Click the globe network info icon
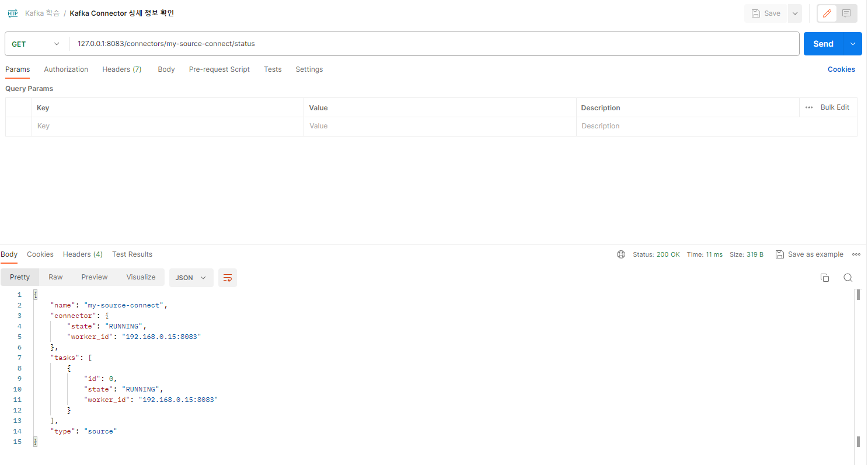868x465 pixels. [x=621, y=254]
